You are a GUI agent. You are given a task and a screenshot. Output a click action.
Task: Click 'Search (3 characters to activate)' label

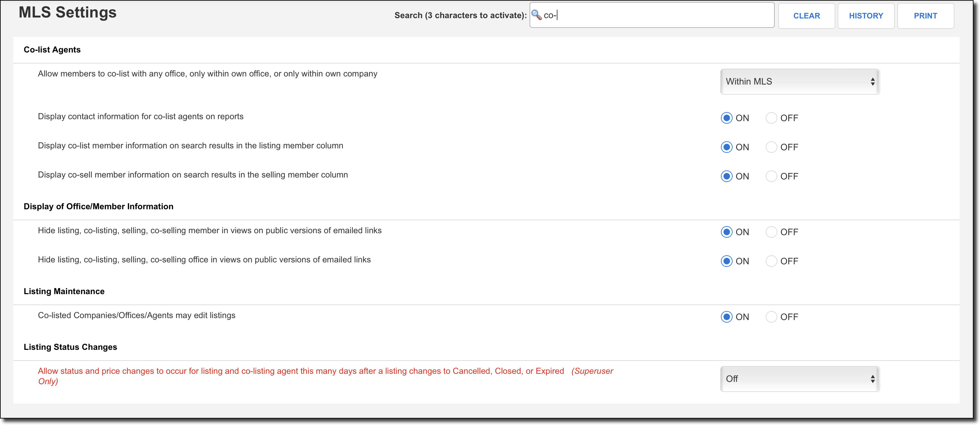[460, 16]
